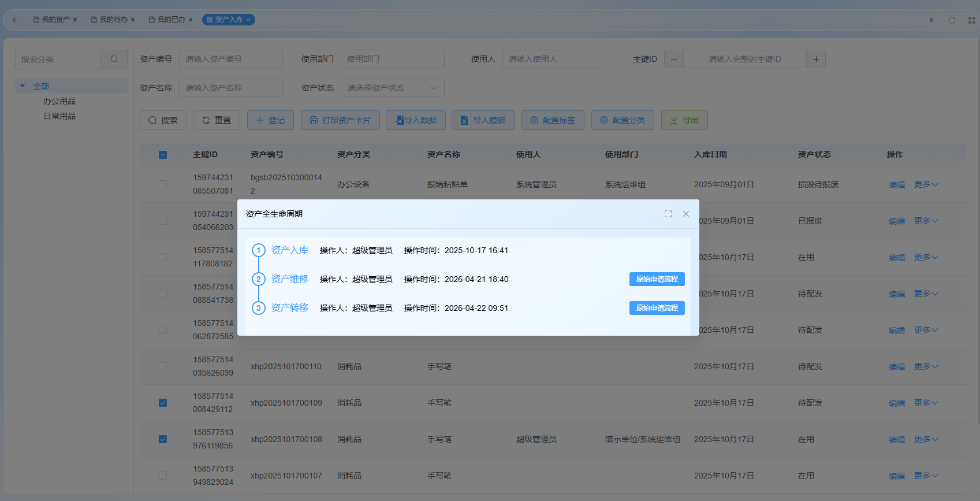Uncheck the row for xhp2025101700109
This screenshot has width=980, height=501.
[163, 403]
